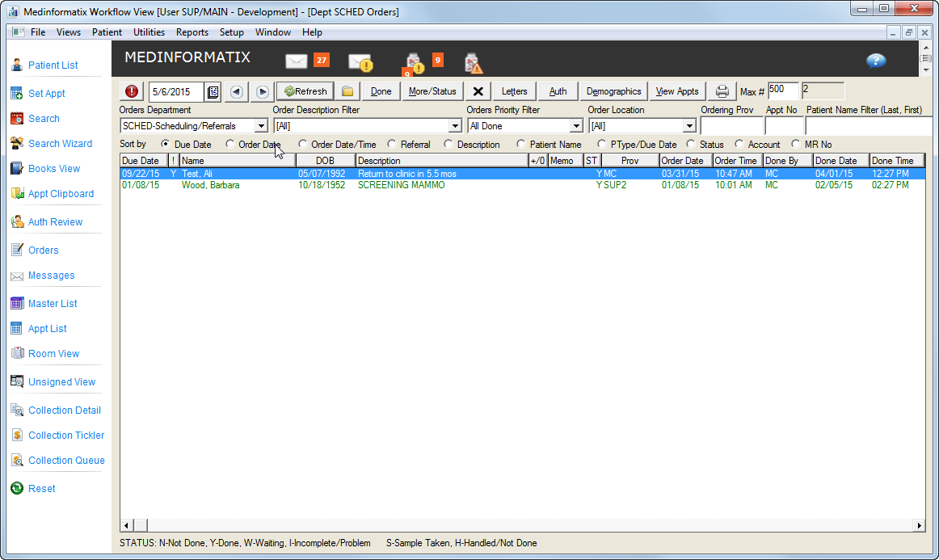Open medication bottle warning triangle icon

tap(473, 63)
